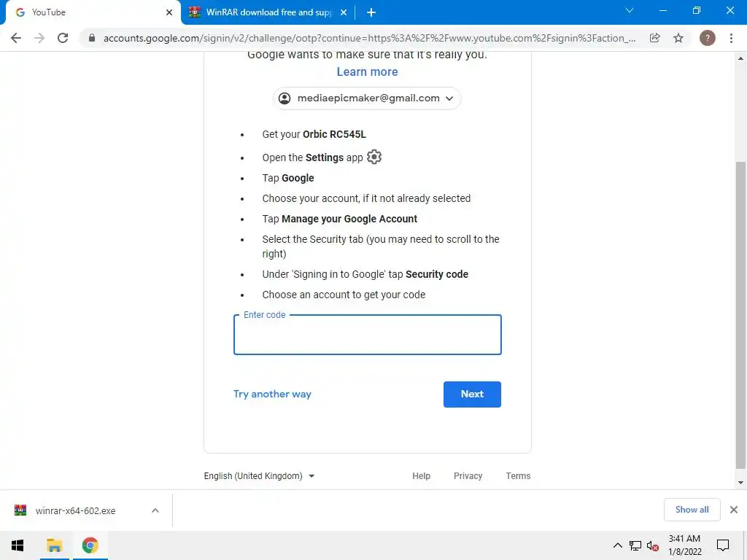Expand the mediaepicmaker@gmail.com account chooser
The image size is (747, 560).
point(367,98)
